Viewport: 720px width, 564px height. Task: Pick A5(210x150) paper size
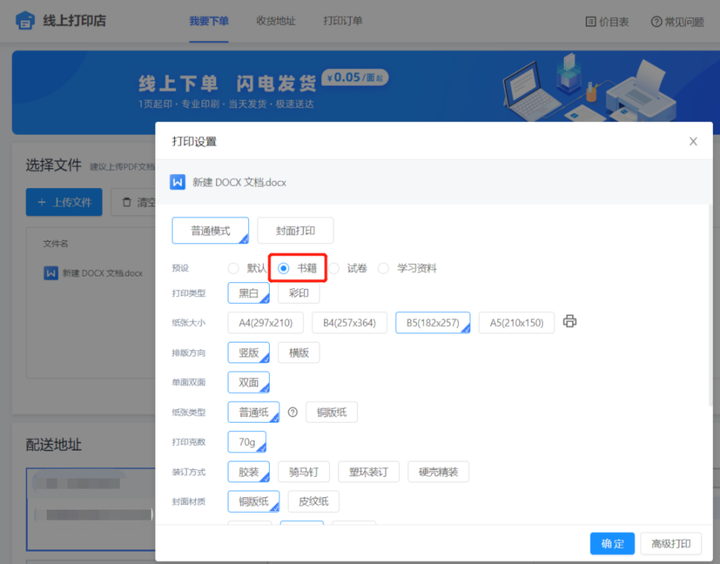pos(516,323)
